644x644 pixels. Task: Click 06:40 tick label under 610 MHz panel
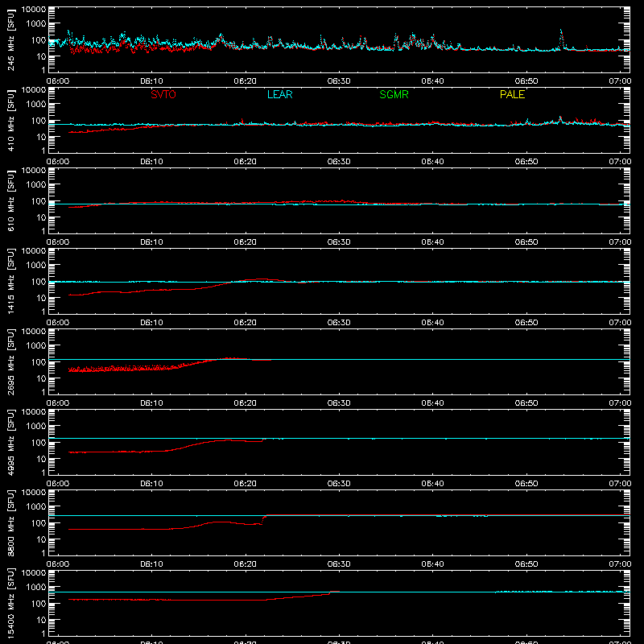click(x=432, y=242)
